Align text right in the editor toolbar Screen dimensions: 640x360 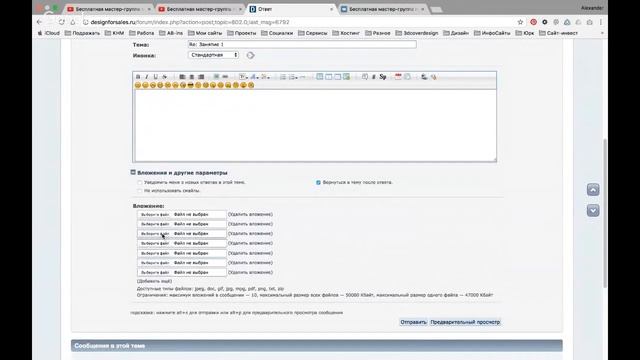pos(201,77)
